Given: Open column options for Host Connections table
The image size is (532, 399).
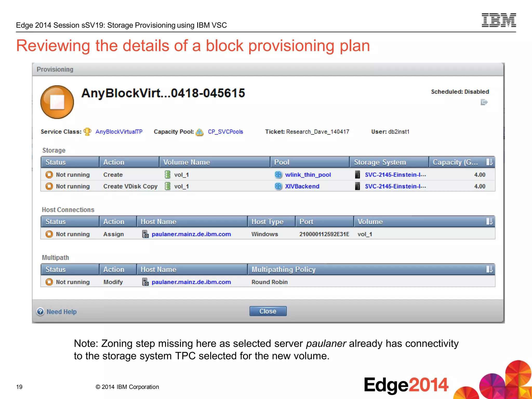Looking at the screenshot, I should [489, 222].
